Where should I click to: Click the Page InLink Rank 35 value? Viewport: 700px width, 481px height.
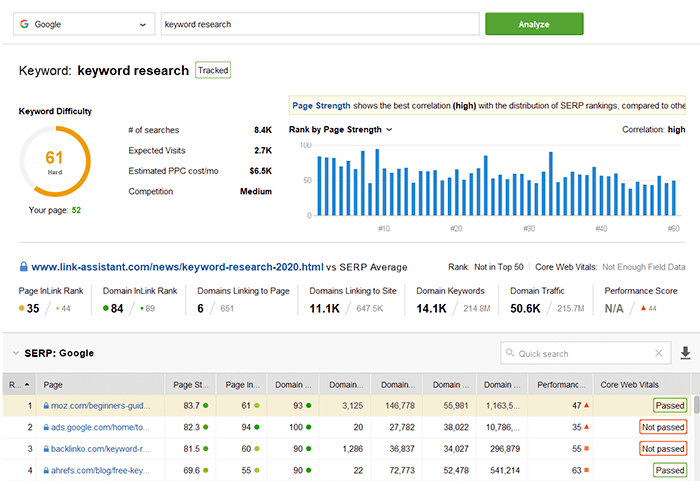tap(33, 309)
